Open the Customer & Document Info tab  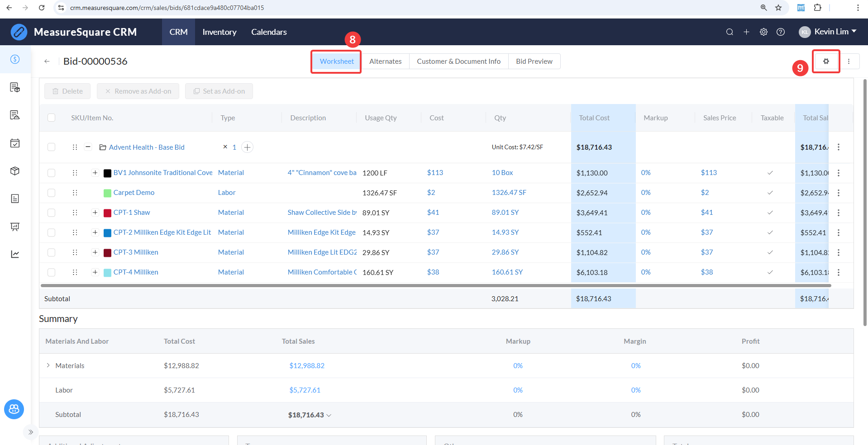458,62
